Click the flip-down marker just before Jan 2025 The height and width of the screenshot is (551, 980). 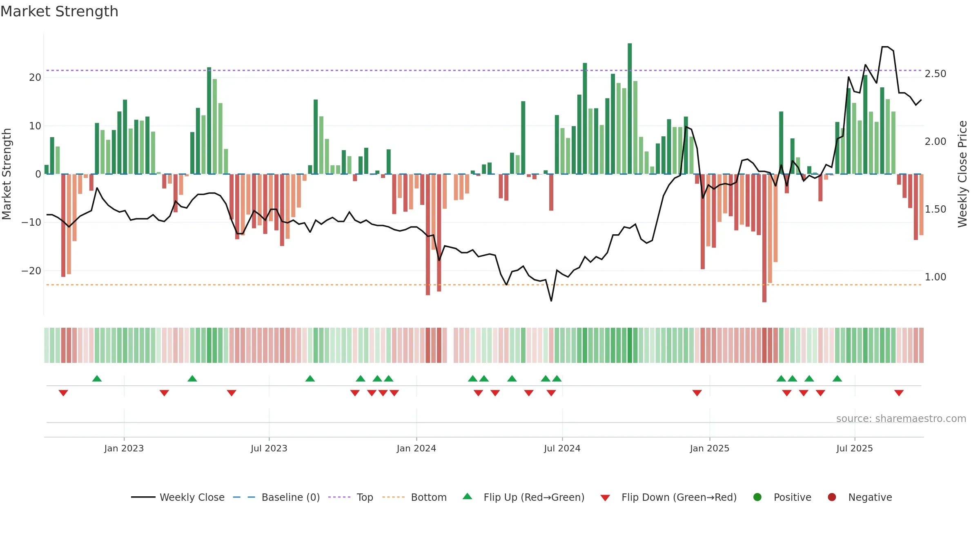[697, 393]
